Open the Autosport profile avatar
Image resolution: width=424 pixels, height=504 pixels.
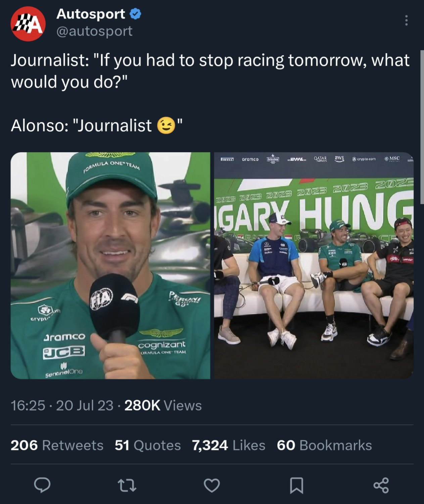point(28,24)
